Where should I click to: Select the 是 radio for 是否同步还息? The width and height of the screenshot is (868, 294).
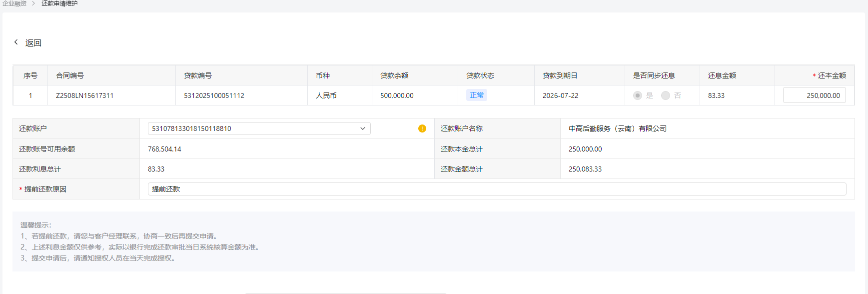pyautogui.click(x=638, y=95)
